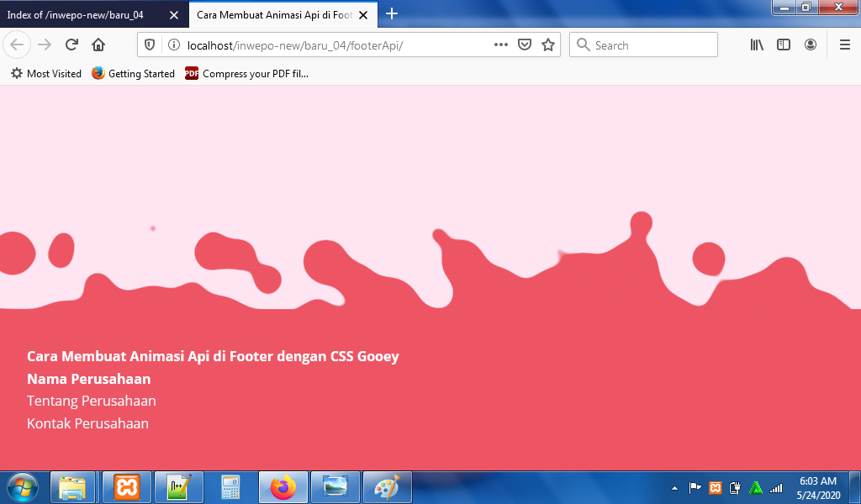
Task: Open the Getting Started bookmark
Action: click(x=134, y=73)
